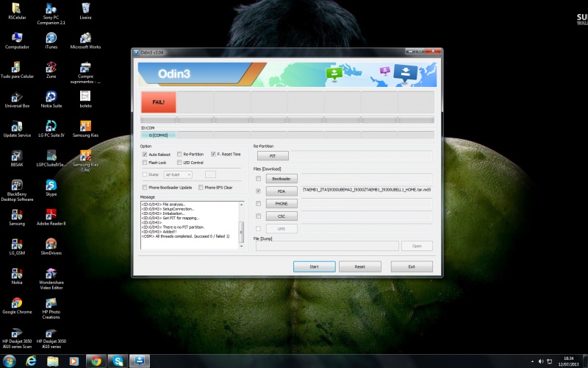Launch Microsoft Works shortcut
This screenshot has height=368, width=588.
85,40
